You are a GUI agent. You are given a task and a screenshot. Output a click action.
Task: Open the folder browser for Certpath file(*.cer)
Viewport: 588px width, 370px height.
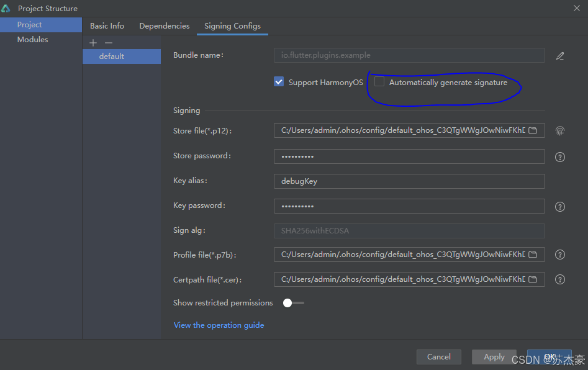coord(533,279)
